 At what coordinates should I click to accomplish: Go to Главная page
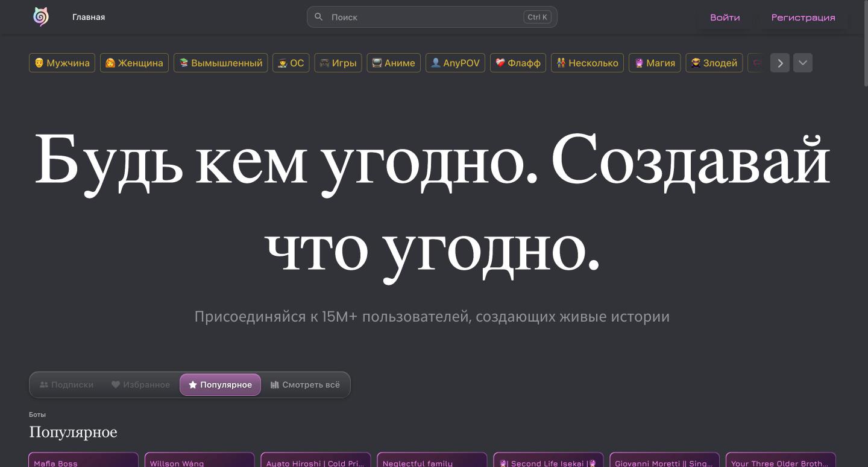point(89,17)
